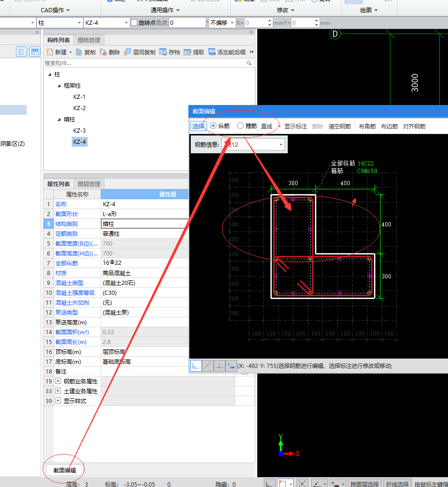The image size is (448, 487).
Task: Click the 显示标注 button
Action: pyautogui.click(x=296, y=127)
